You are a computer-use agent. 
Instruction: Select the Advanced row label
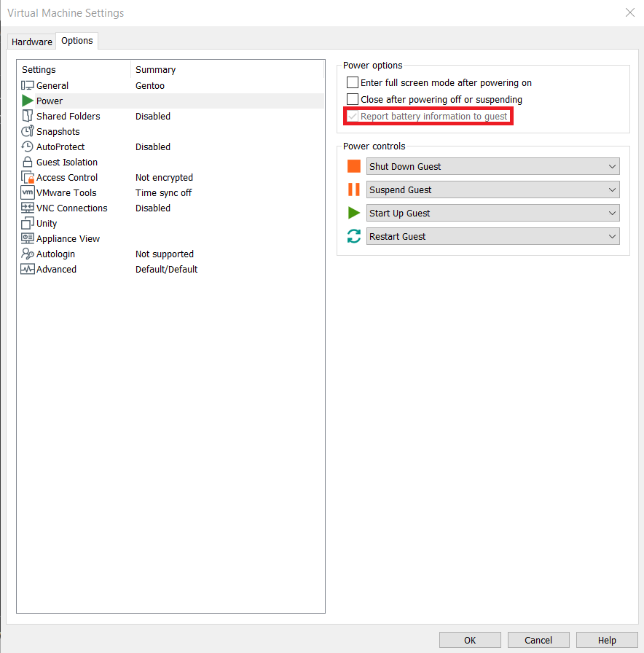tap(56, 269)
